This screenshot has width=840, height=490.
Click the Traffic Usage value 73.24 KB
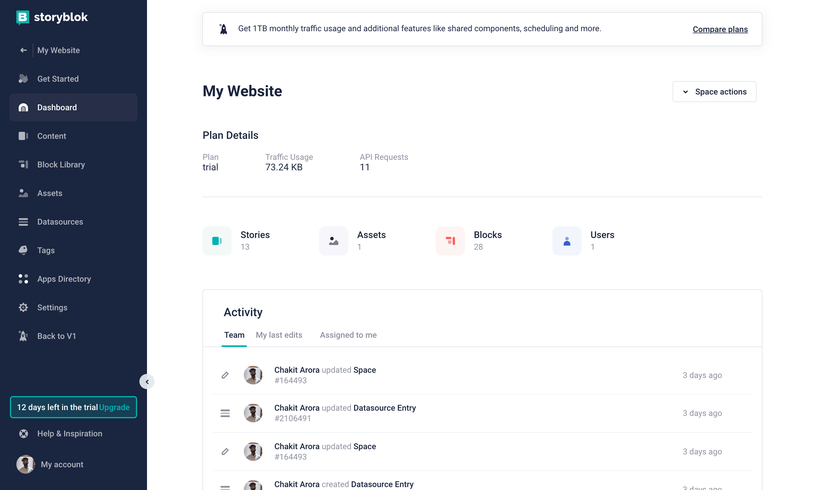click(x=284, y=168)
